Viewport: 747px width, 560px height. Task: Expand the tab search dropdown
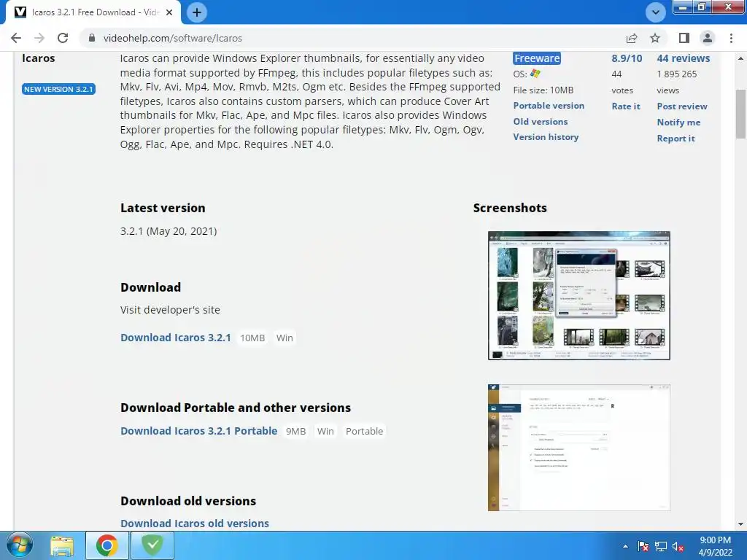coord(656,12)
